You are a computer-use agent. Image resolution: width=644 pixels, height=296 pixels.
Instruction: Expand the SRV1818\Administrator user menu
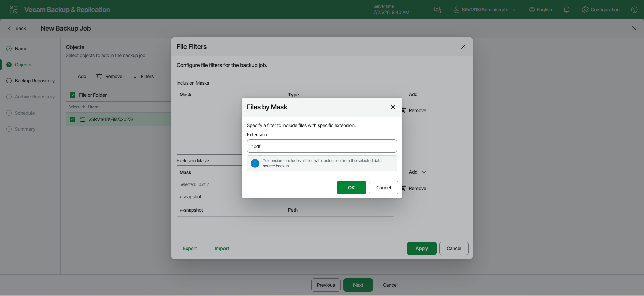485,10
